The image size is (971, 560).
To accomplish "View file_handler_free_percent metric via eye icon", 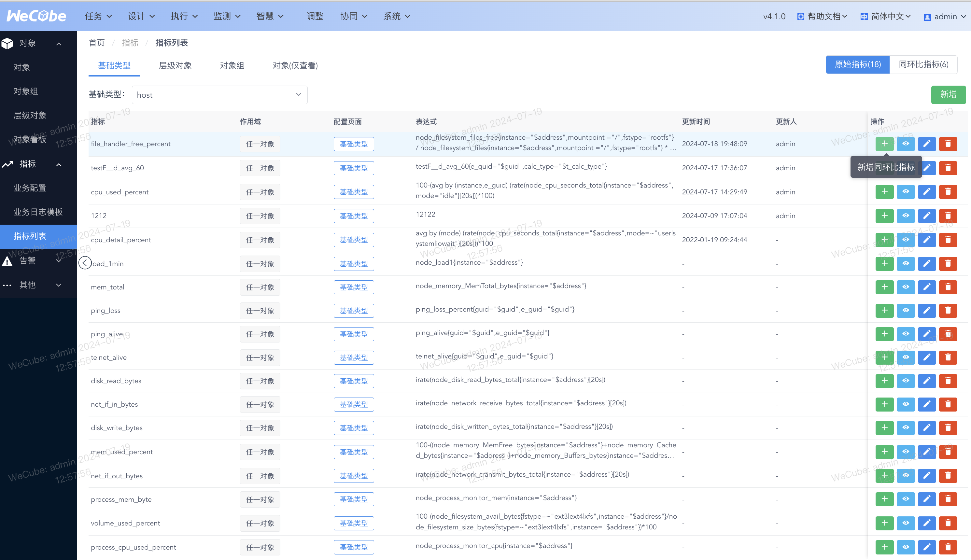I will [x=906, y=144].
